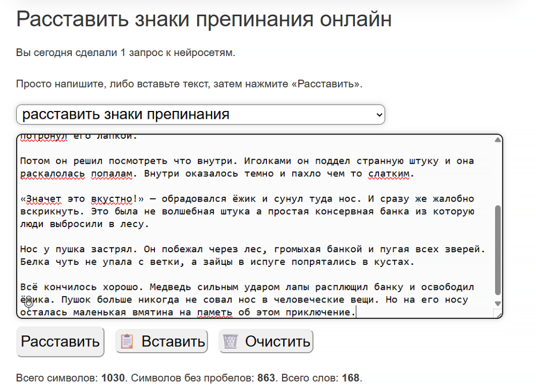Viewport: 536px width, 392px height.
Task: Expand the «расставить знаки препинания» combo box
Action: 200,115
